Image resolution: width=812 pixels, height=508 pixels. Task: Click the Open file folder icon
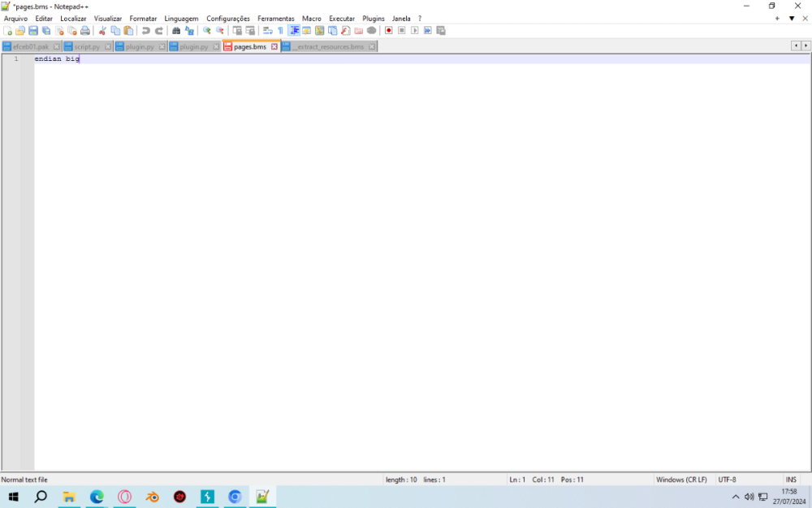click(x=20, y=31)
